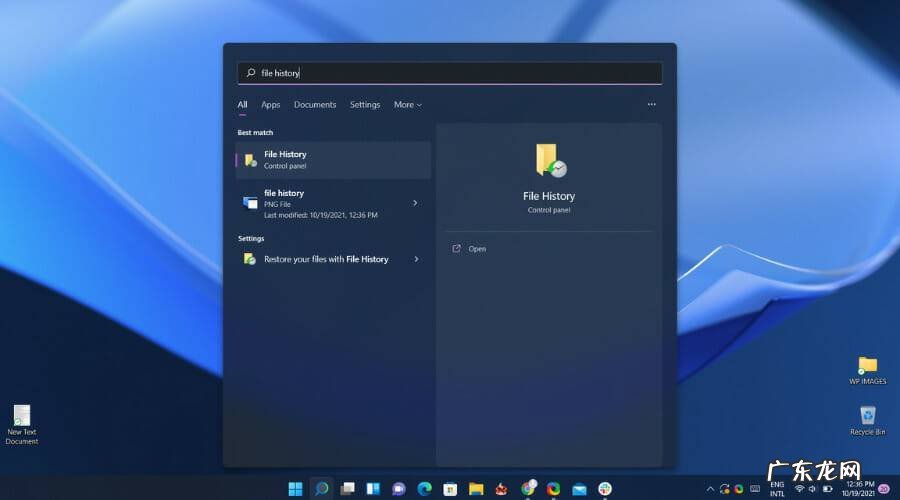Click the touch keyboard tray icon
The image size is (900, 500).
[x=755, y=489]
